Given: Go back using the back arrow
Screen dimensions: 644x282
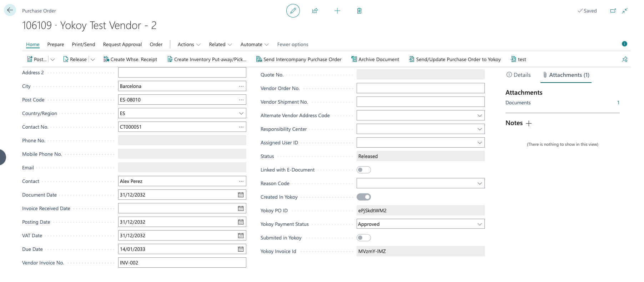Looking at the screenshot, I should pos(10,10).
